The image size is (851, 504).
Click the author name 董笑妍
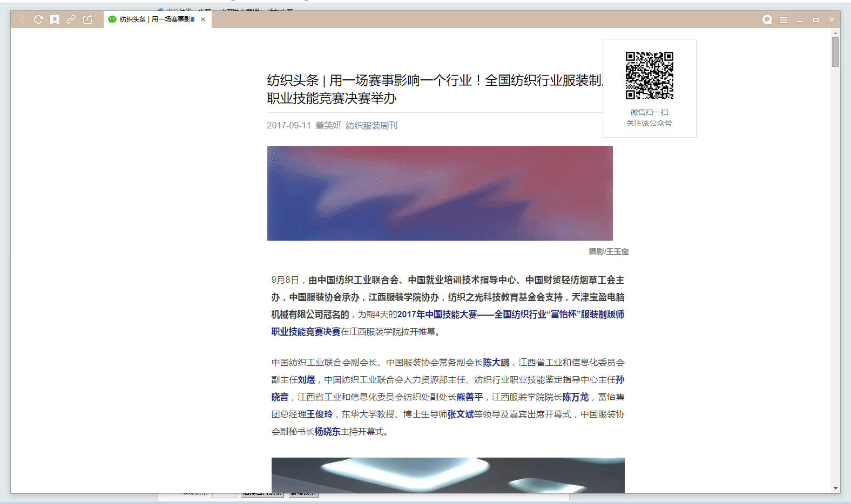coord(328,125)
